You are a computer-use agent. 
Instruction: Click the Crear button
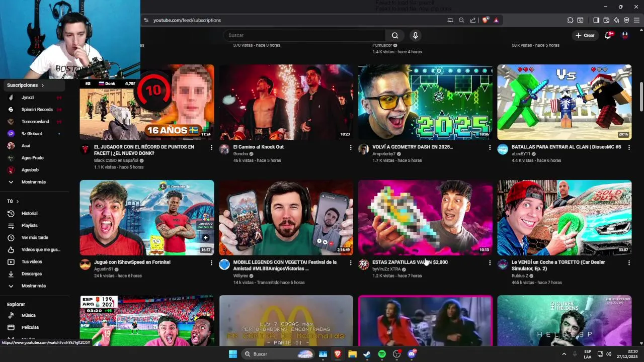(585, 35)
